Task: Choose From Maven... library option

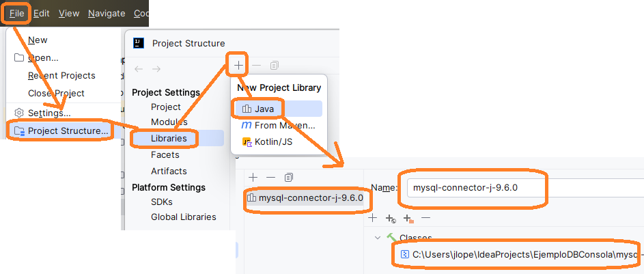Action: coord(284,126)
